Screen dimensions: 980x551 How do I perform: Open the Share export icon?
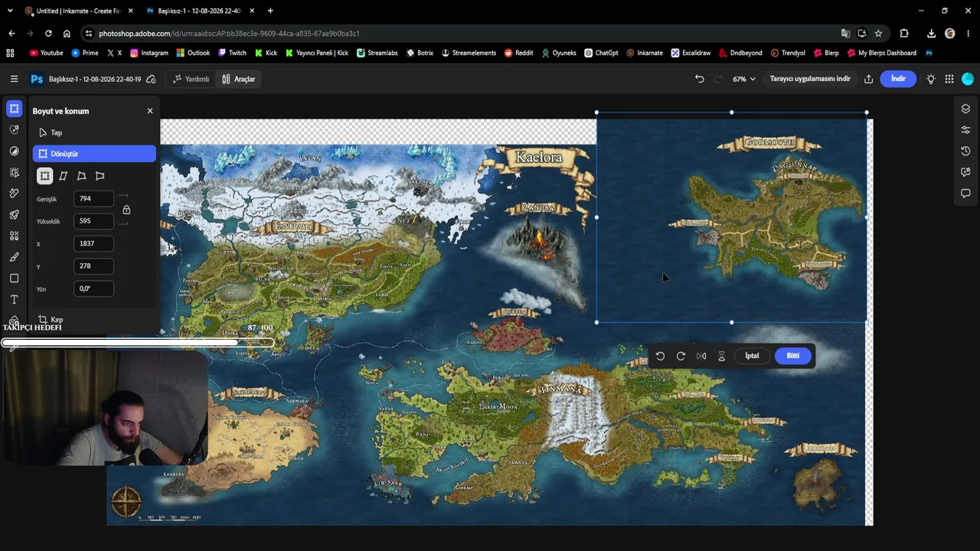(868, 79)
